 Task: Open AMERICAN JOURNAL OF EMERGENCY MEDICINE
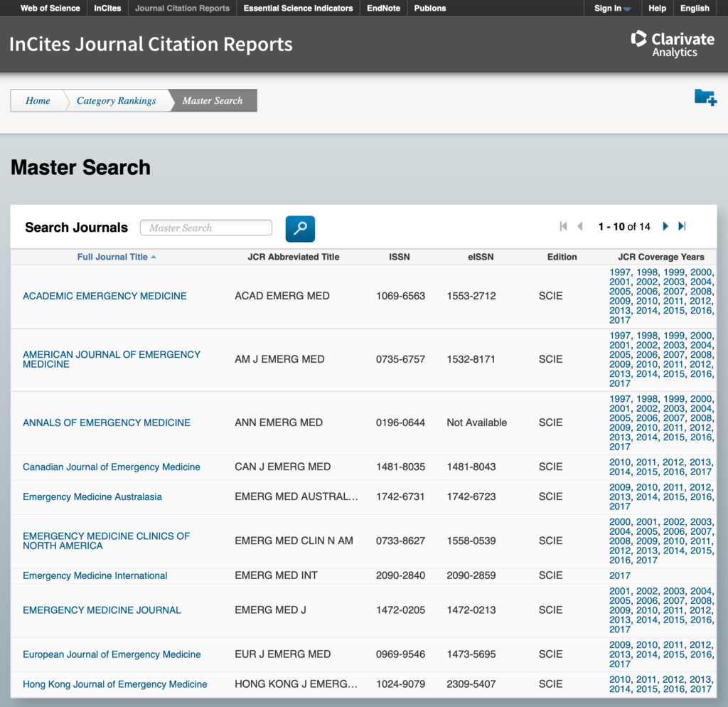click(x=112, y=359)
